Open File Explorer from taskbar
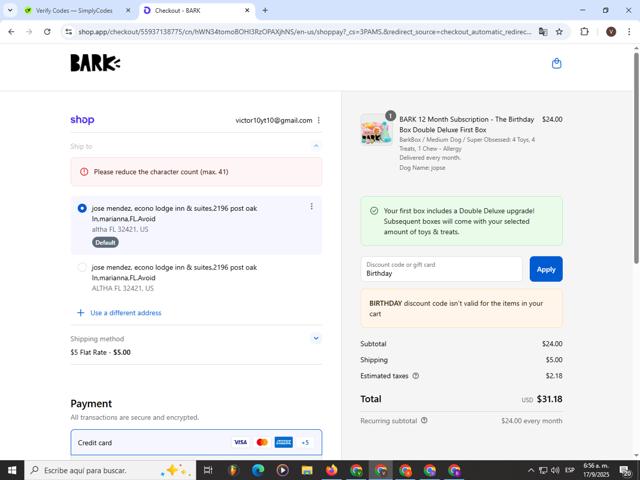640x480 pixels. pyautogui.click(x=307, y=470)
